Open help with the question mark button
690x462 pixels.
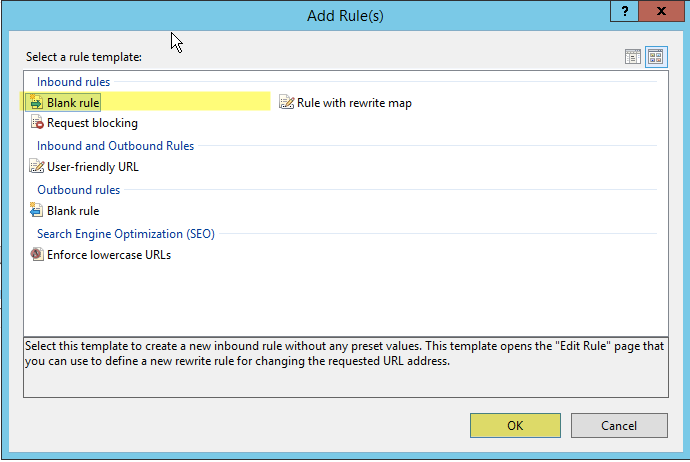pos(624,11)
